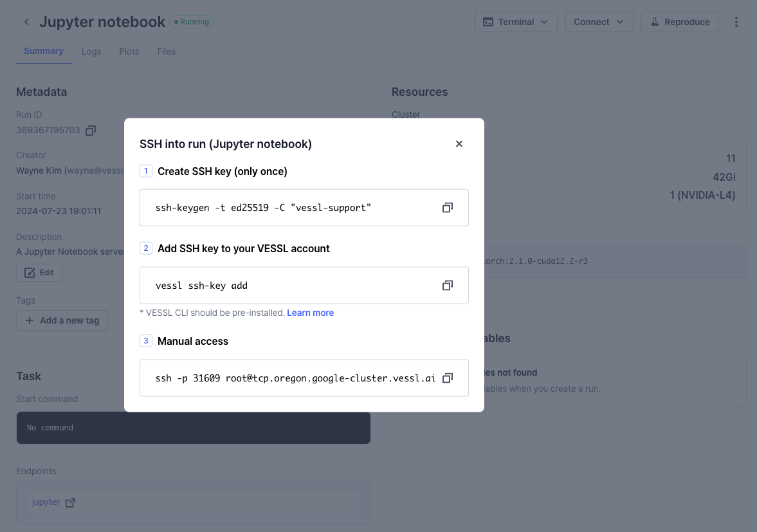Copy the vessl ssh-key add command
The image size is (757, 532).
tap(447, 286)
